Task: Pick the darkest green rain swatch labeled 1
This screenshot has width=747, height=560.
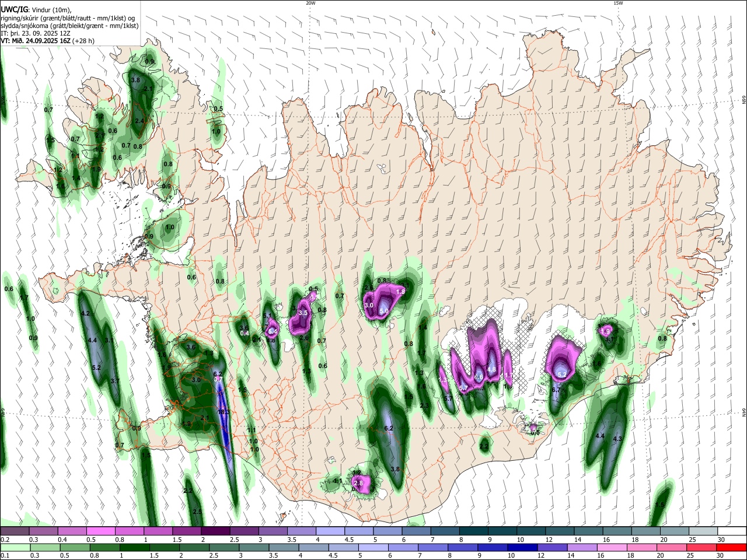Action: point(135,547)
